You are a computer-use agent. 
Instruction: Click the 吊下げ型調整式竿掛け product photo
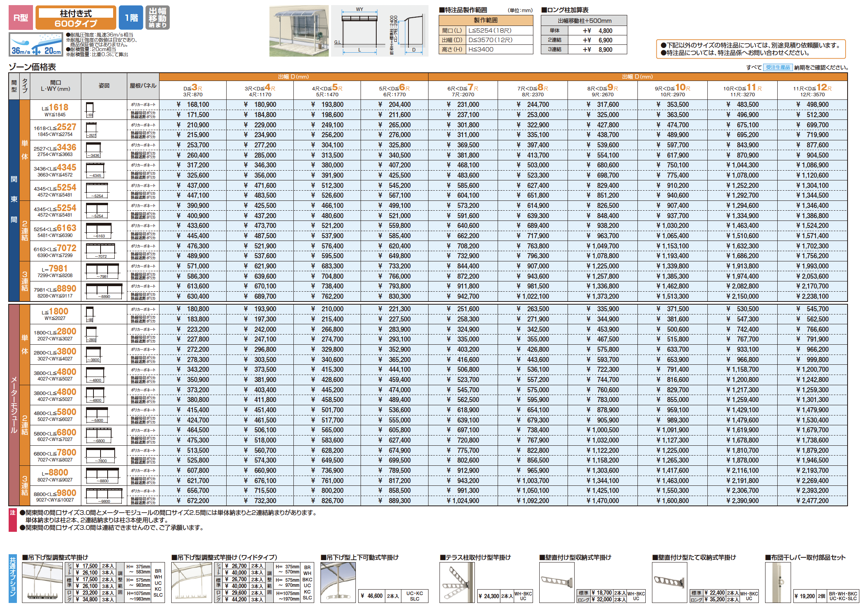42,582
